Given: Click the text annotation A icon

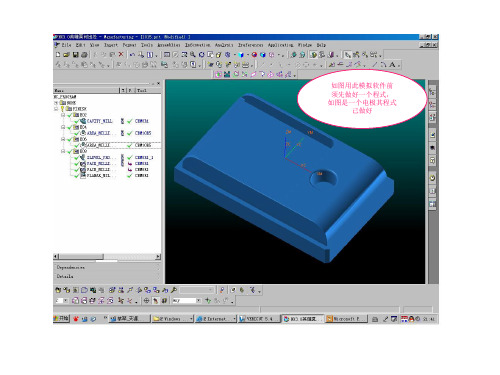Looking at the screenshot, I should click(393, 64).
